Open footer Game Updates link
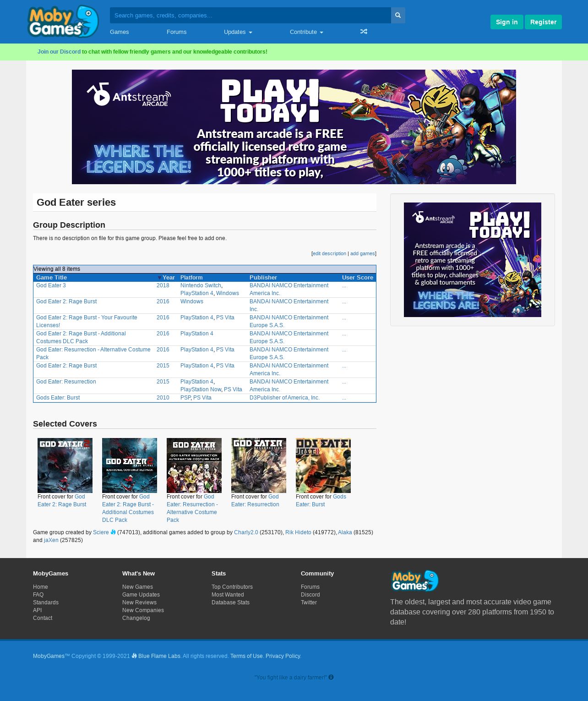The height and width of the screenshot is (701, 588). pos(141,595)
